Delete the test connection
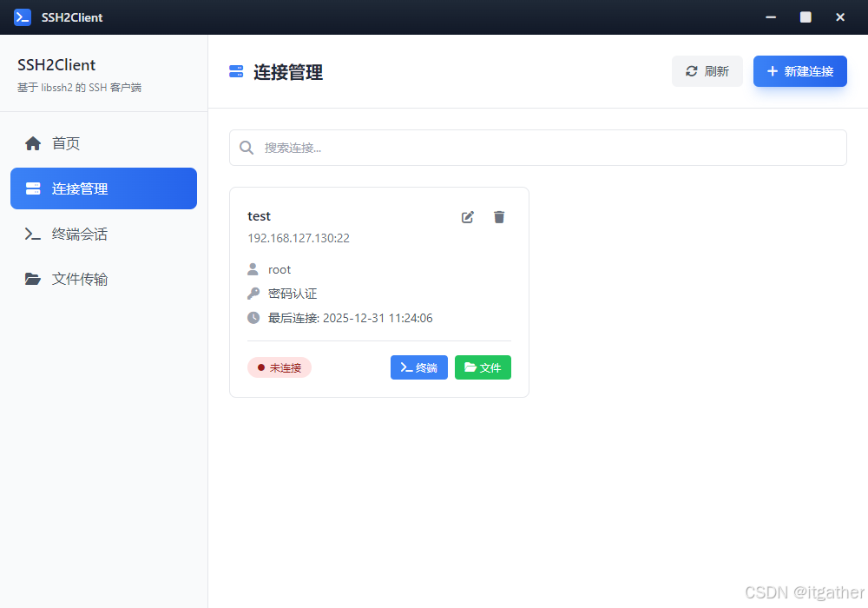The width and height of the screenshot is (868, 608). coord(499,217)
